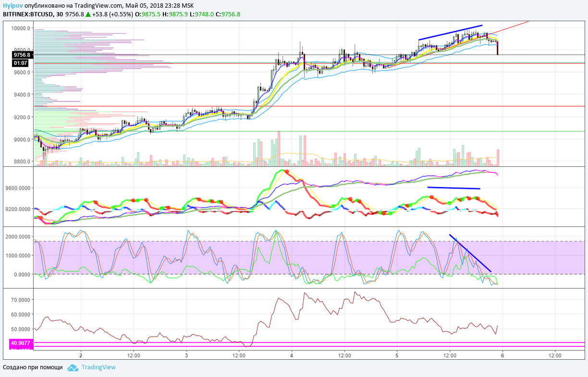Click day 5 on the time axis

pos(397,356)
